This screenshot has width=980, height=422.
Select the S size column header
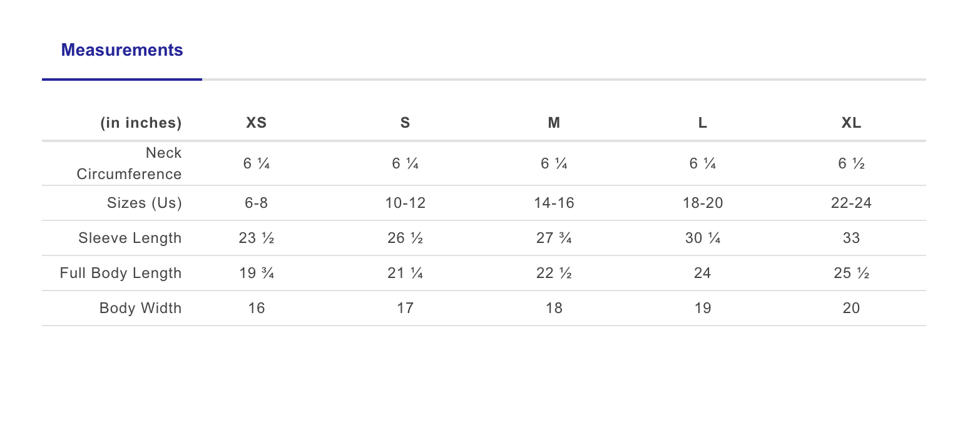(405, 123)
